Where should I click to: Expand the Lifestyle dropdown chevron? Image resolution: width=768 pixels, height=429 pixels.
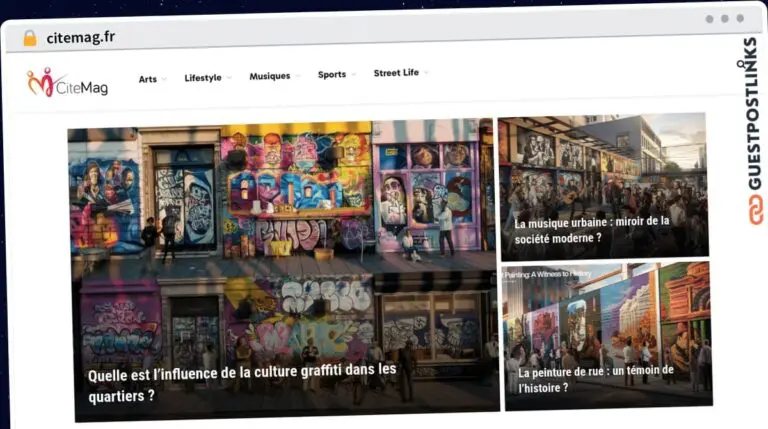229,77
